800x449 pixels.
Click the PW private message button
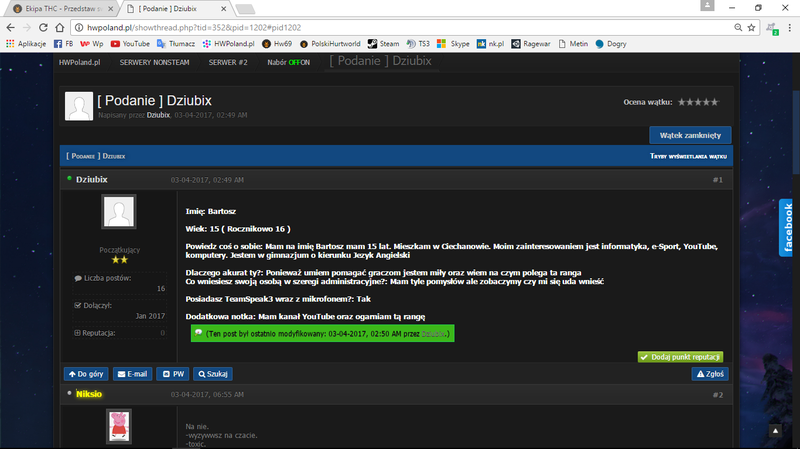[x=173, y=374]
